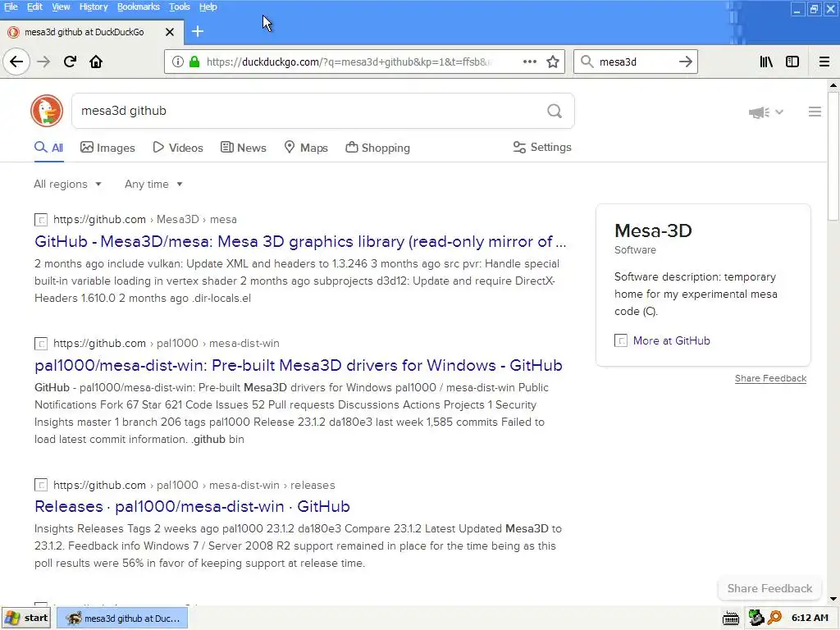Open the Library bookshelf icon
This screenshot has width=840, height=630.
(766, 62)
